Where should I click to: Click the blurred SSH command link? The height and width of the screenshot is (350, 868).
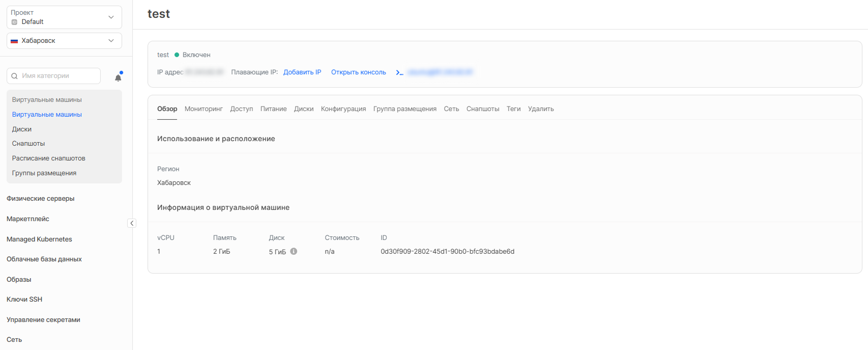[x=441, y=72]
